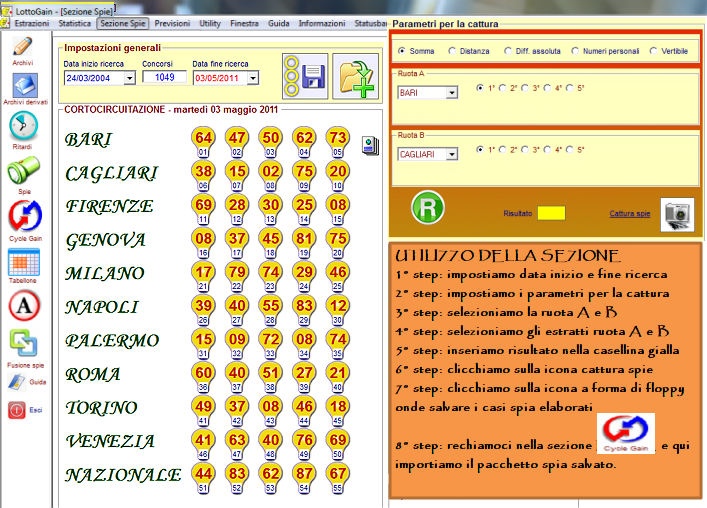The height and width of the screenshot is (508, 707).
Task: Click the red circled A icon
Action: [x=24, y=306]
